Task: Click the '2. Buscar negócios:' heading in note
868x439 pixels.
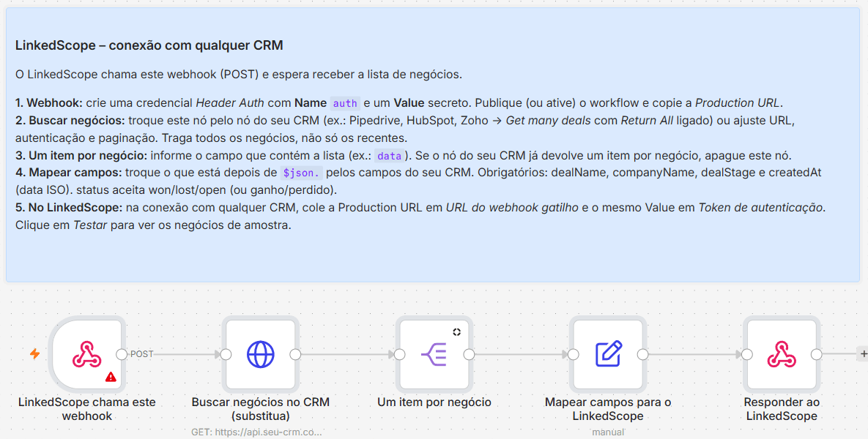Action: pyautogui.click(x=70, y=121)
